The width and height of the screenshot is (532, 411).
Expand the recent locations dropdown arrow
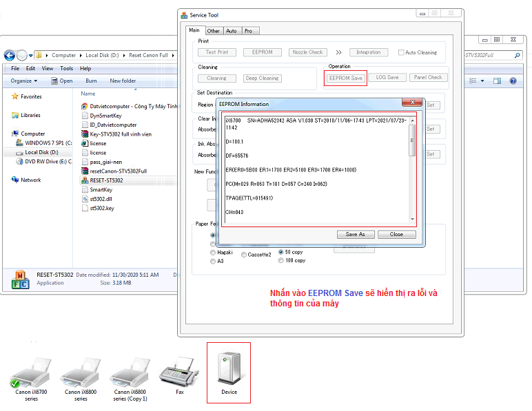point(30,56)
